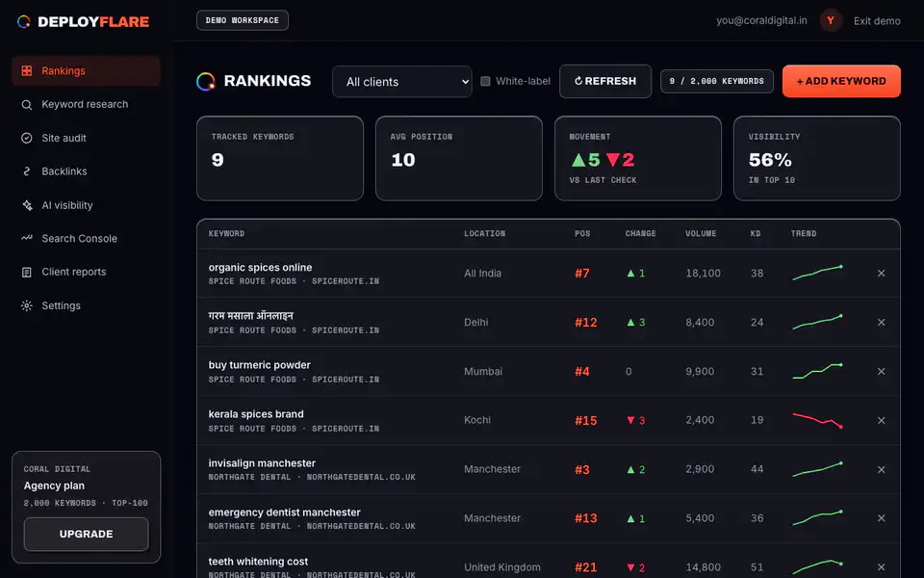Click the user avatar with letter Y

tap(831, 20)
